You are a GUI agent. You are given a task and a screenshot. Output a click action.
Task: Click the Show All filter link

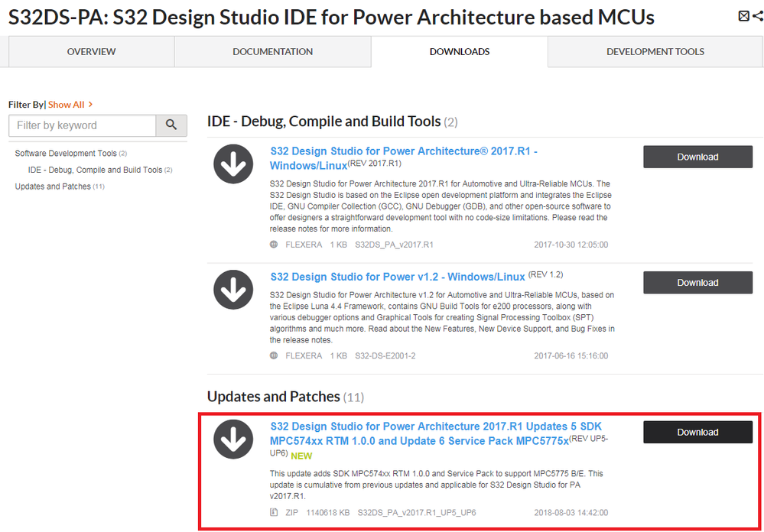(70, 104)
